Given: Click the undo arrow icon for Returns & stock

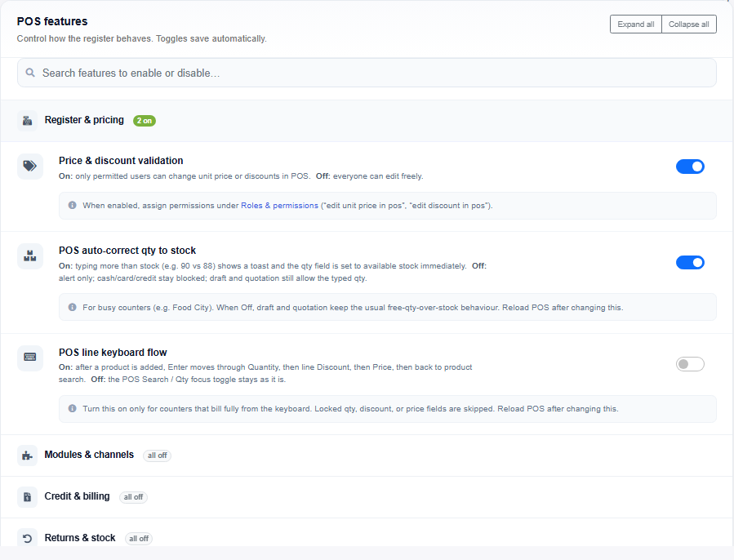Looking at the screenshot, I should pos(27,539).
